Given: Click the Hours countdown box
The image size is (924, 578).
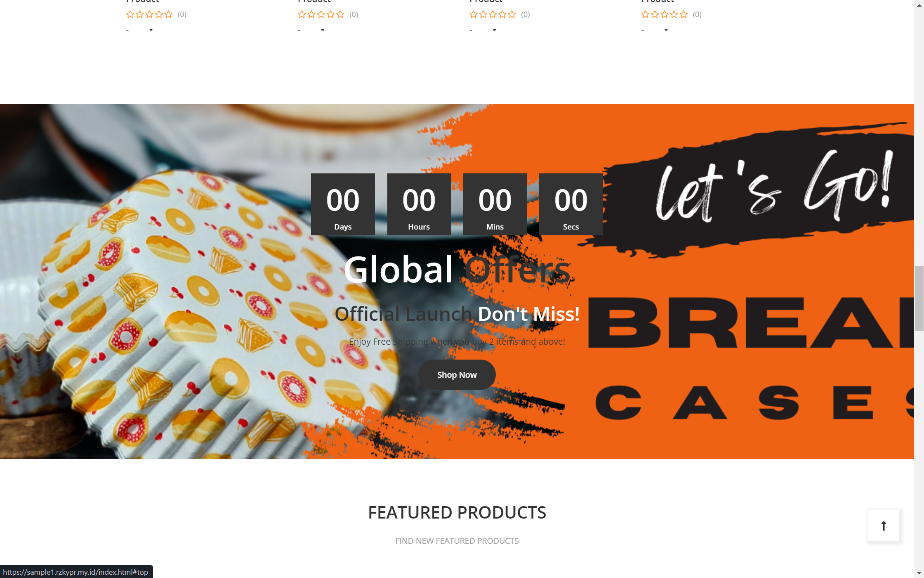Looking at the screenshot, I should (x=419, y=204).
